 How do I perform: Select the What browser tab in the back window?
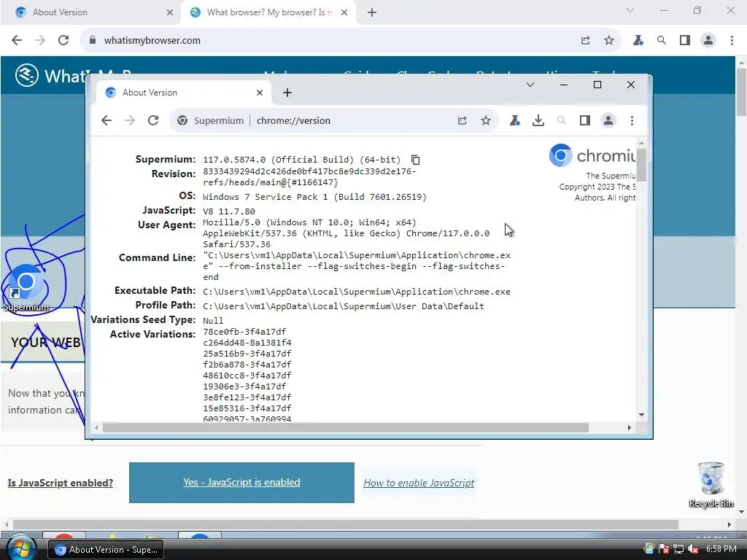click(267, 12)
